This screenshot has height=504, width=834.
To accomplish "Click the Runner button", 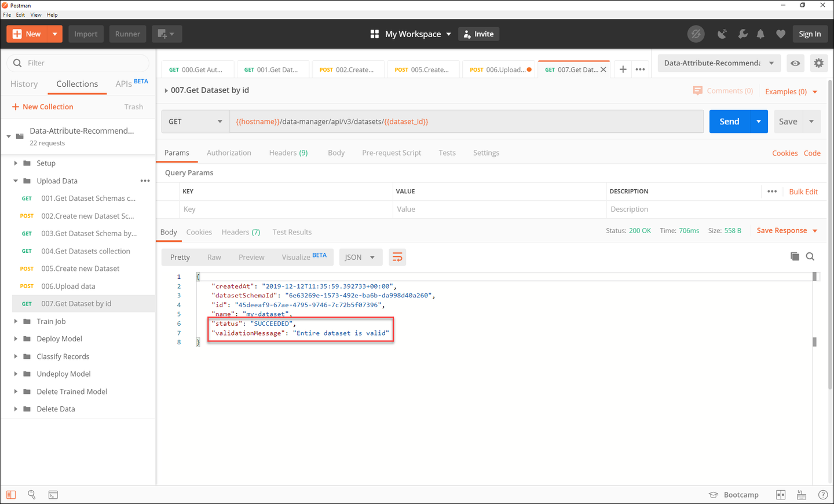I will [127, 34].
